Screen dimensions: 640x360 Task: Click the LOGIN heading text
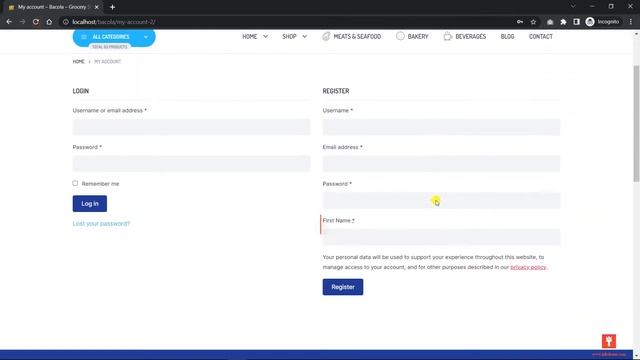[81, 91]
